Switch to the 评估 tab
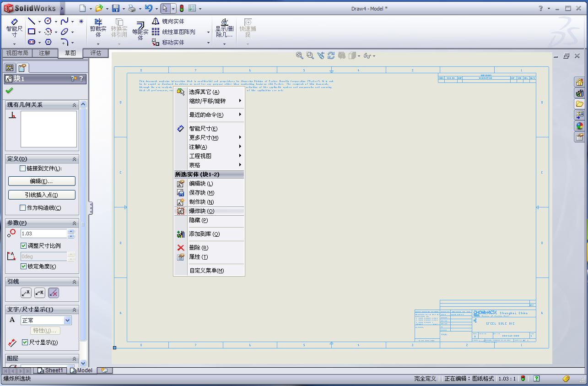Viewport: 588px width, 386px height. pyautogui.click(x=96, y=53)
